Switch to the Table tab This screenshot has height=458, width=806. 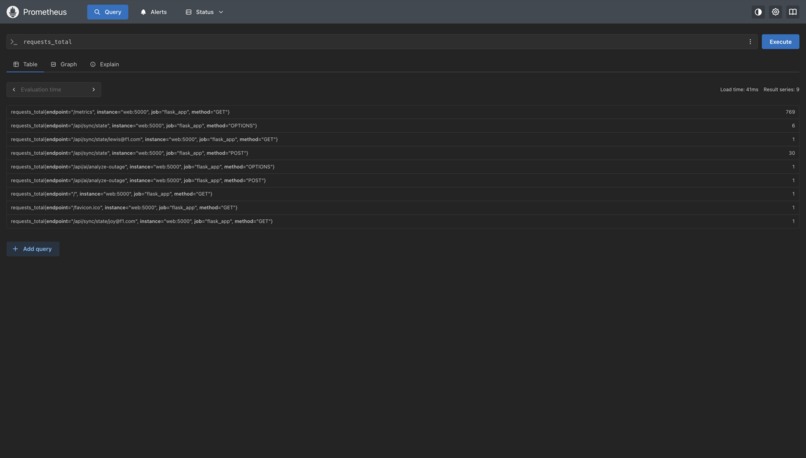(x=25, y=64)
